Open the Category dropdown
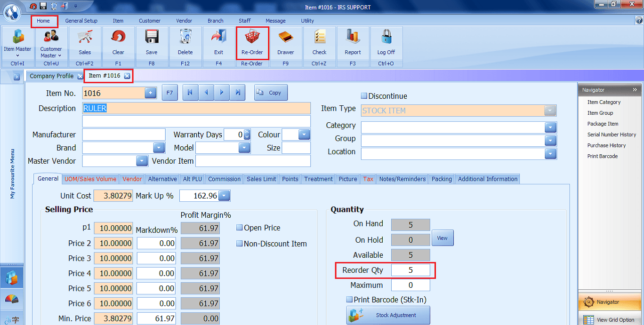The height and width of the screenshot is (325, 644). (549, 127)
